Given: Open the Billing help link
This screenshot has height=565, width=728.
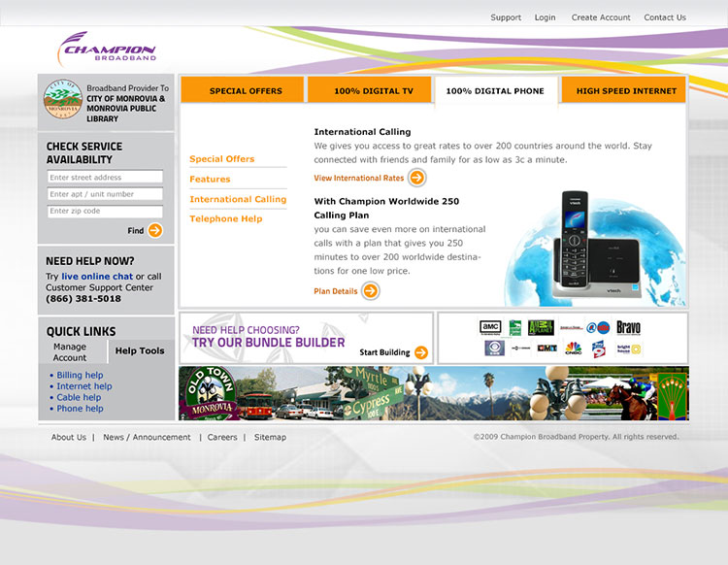Looking at the screenshot, I should tap(80, 375).
